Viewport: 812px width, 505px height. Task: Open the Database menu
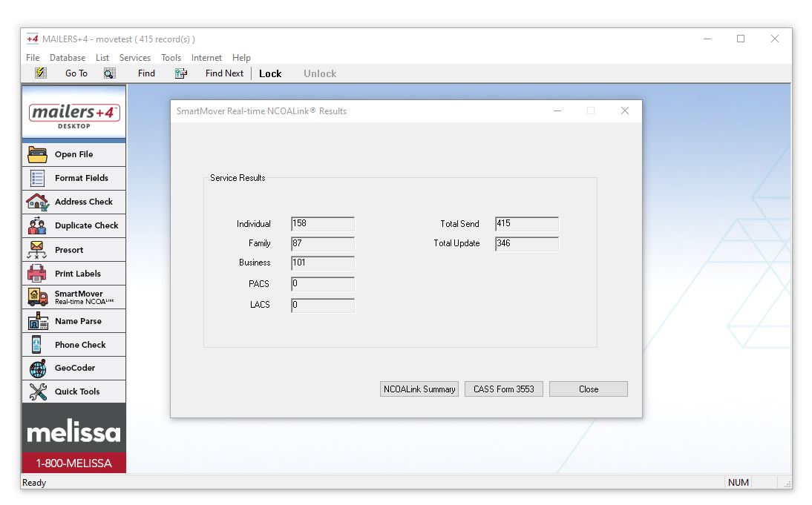(x=68, y=58)
